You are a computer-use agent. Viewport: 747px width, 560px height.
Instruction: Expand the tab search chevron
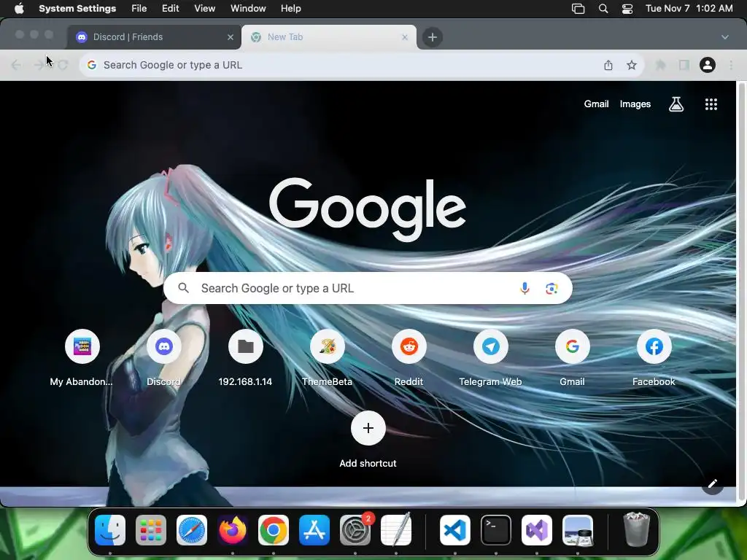[x=724, y=37]
